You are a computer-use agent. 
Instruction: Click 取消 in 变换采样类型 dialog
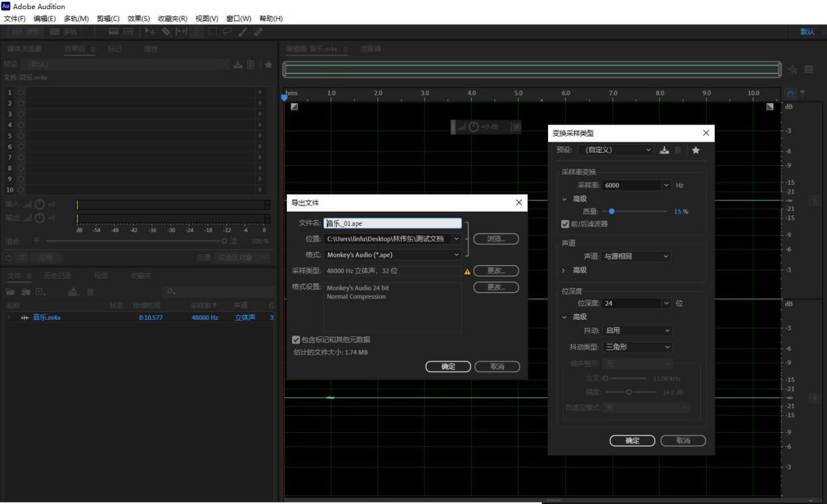[x=683, y=441]
